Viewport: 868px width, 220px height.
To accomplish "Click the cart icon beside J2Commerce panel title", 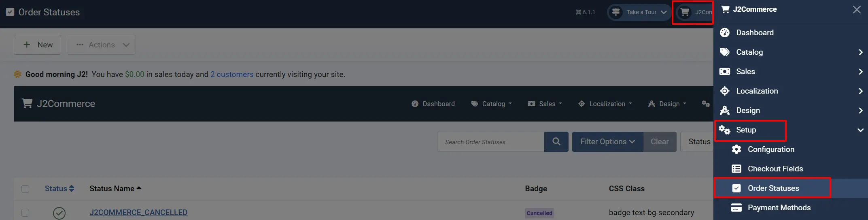I will pyautogui.click(x=726, y=9).
